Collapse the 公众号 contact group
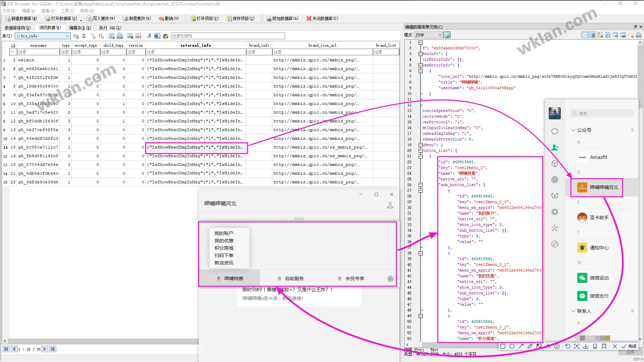Image resolution: width=644 pixels, height=362 pixels. [x=573, y=130]
